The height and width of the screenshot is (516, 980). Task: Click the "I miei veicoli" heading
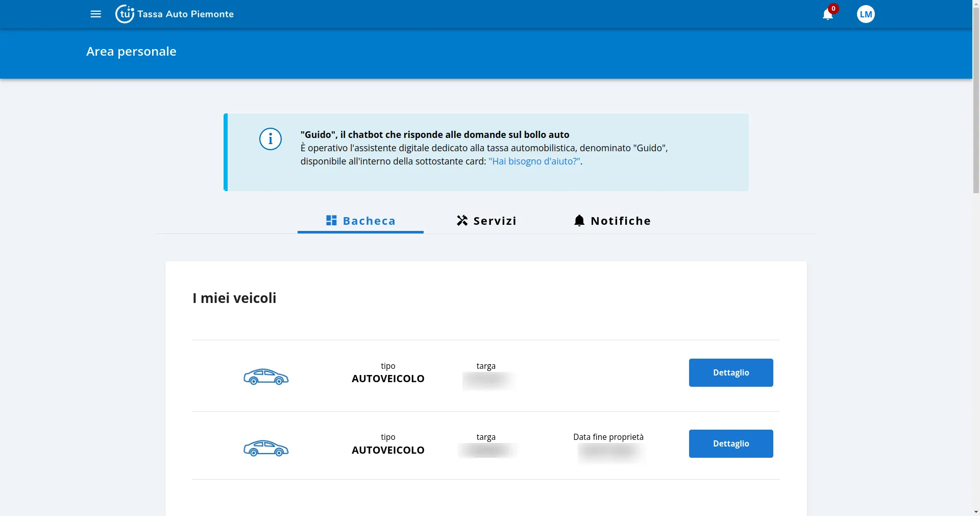pyautogui.click(x=234, y=298)
